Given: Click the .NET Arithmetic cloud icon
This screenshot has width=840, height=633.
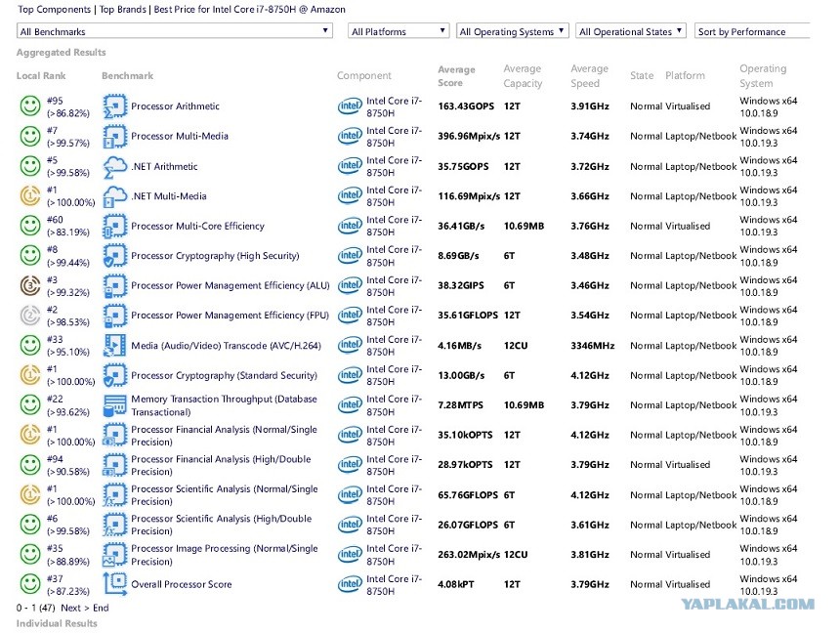Looking at the screenshot, I should [114, 167].
